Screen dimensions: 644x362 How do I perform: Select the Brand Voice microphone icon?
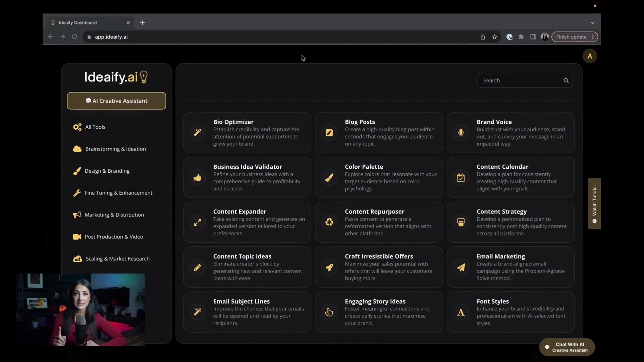pos(461,132)
